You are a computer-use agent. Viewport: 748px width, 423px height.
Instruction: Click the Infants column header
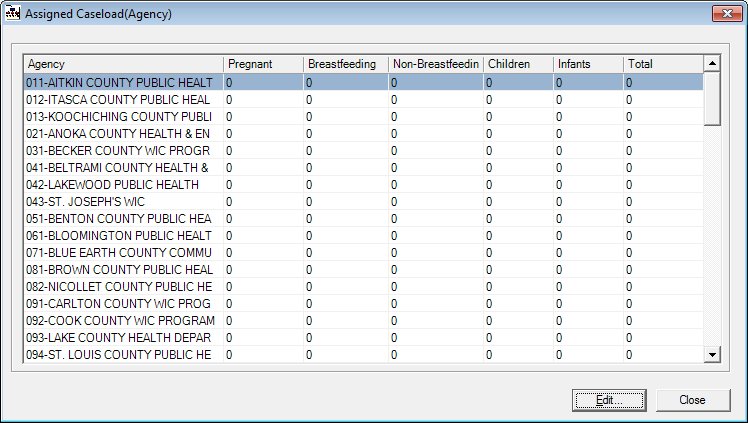pyautogui.click(x=589, y=64)
